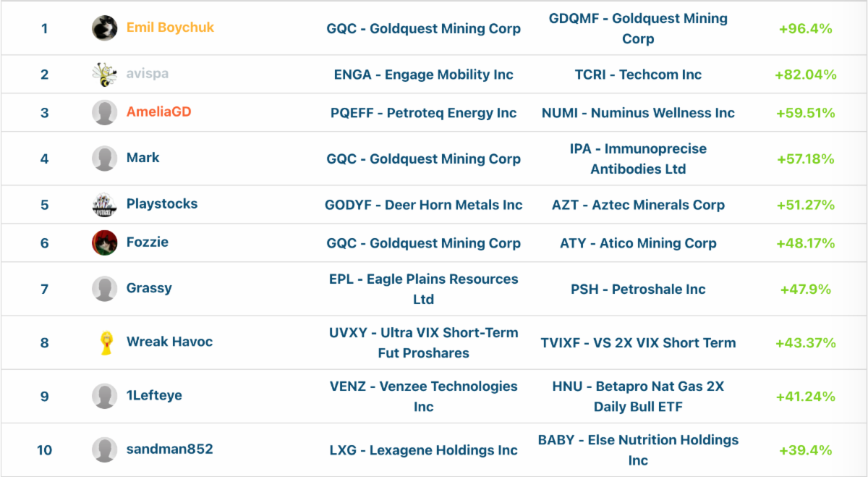Open GODYF - Deer Horn Metals Inc
The width and height of the screenshot is (868, 477).
pyautogui.click(x=423, y=205)
